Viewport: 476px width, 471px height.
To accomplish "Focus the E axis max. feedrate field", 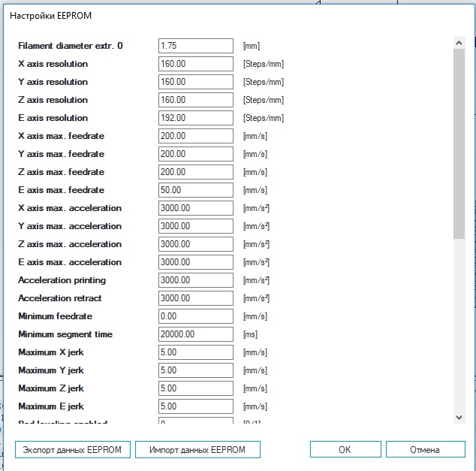I will pos(196,190).
